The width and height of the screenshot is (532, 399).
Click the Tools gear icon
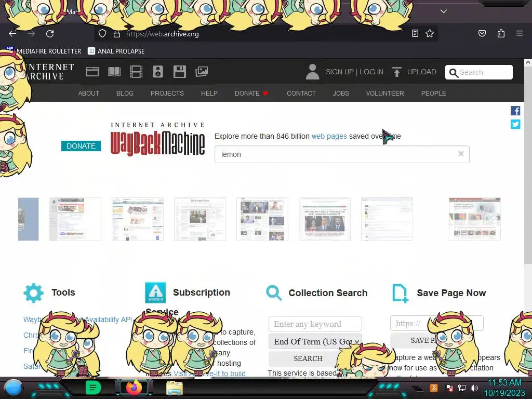pos(33,292)
